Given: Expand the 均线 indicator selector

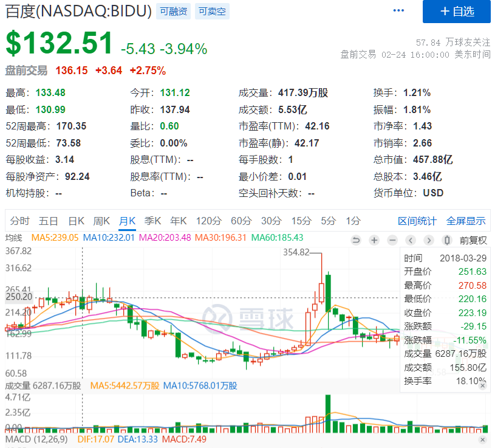Looking at the screenshot, I should pos(13,238).
